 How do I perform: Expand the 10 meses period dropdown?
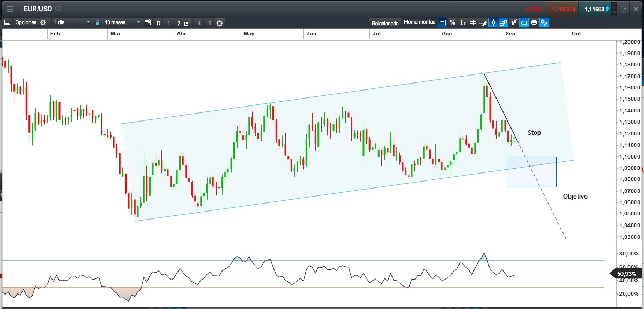[122, 22]
